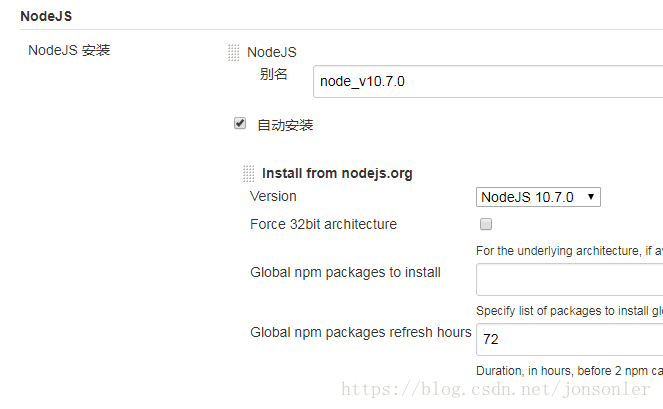The width and height of the screenshot is (663, 409).
Task: Click the drag handle beside Install from nodejs.org
Action: tap(248, 173)
